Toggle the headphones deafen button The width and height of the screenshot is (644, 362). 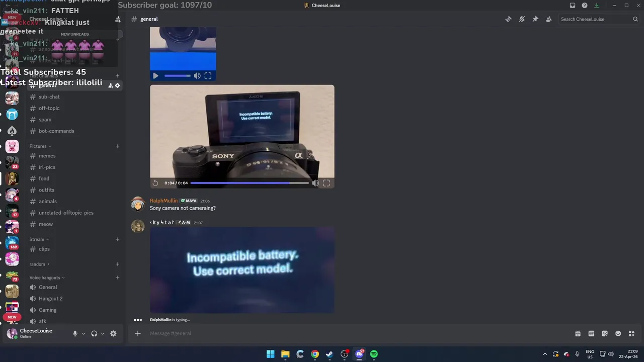[94, 333]
